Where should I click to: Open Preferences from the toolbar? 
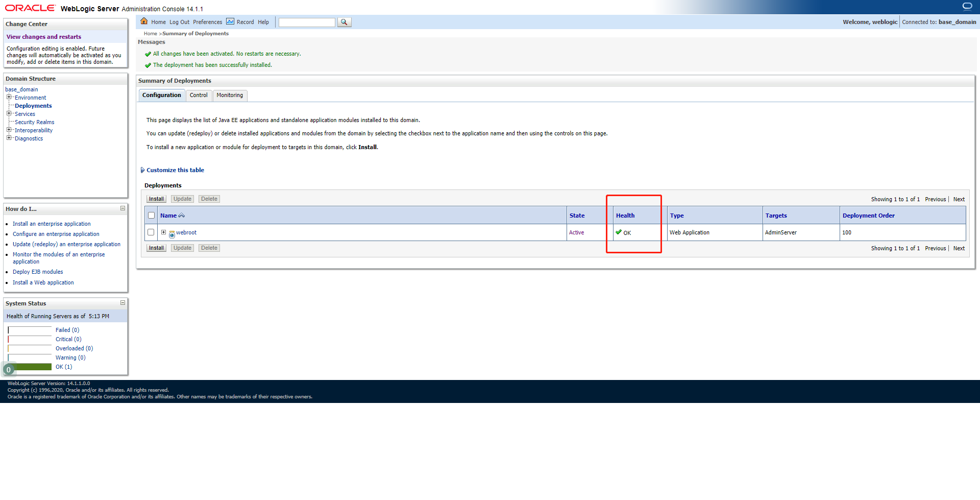[x=207, y=22]
